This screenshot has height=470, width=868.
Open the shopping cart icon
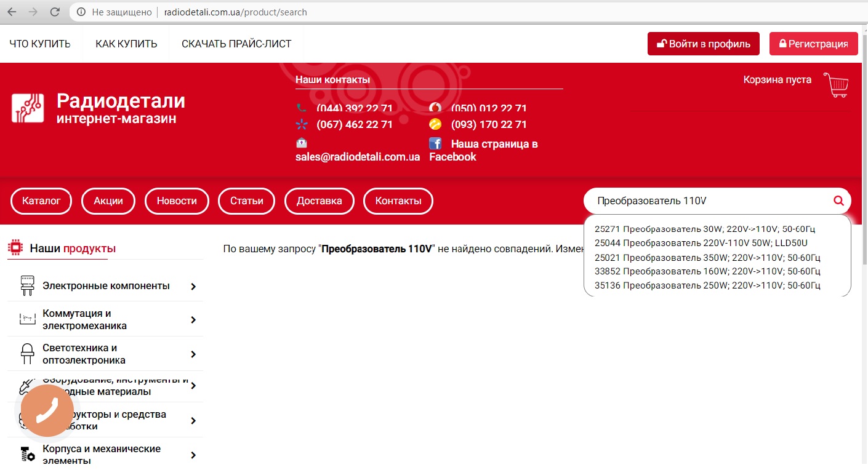pos(836,86)
